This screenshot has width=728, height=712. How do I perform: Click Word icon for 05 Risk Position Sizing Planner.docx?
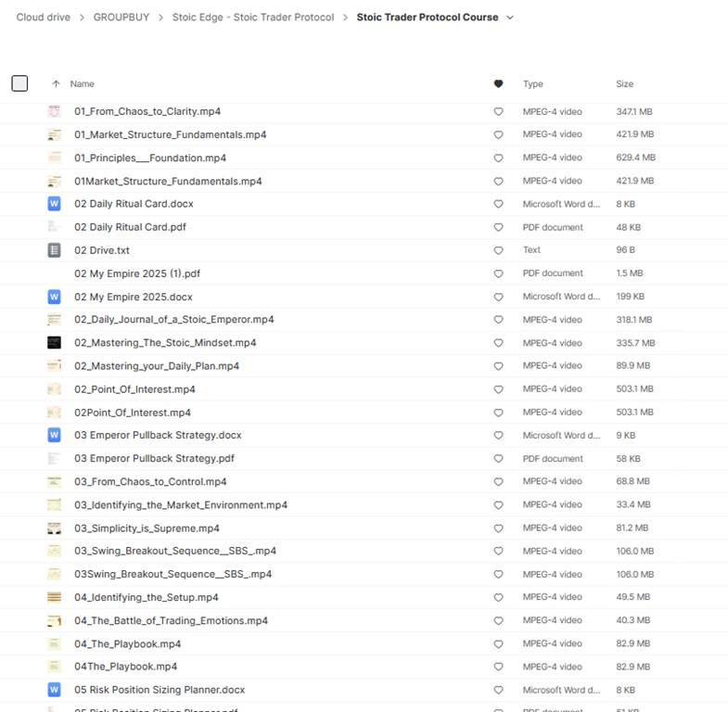54,690
